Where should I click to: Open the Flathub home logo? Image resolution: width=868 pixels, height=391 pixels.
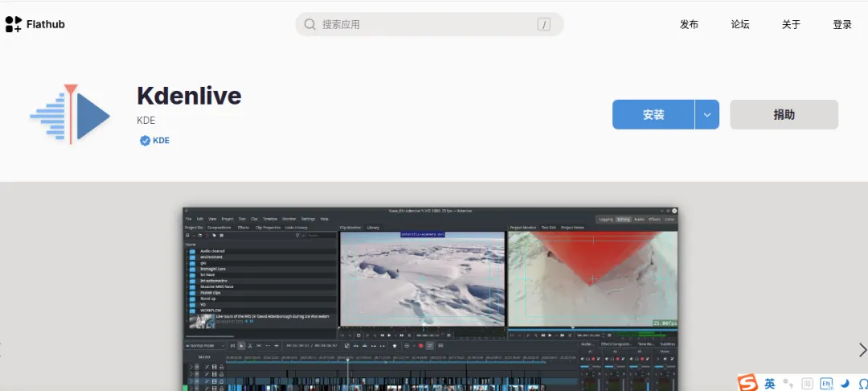coord(35,24)
